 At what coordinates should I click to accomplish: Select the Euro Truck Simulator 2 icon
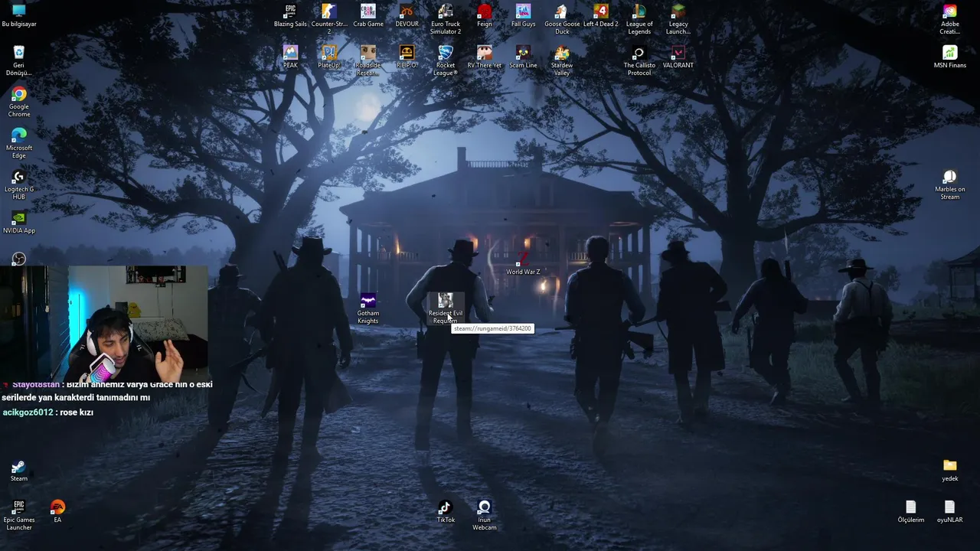pos(446,19)
